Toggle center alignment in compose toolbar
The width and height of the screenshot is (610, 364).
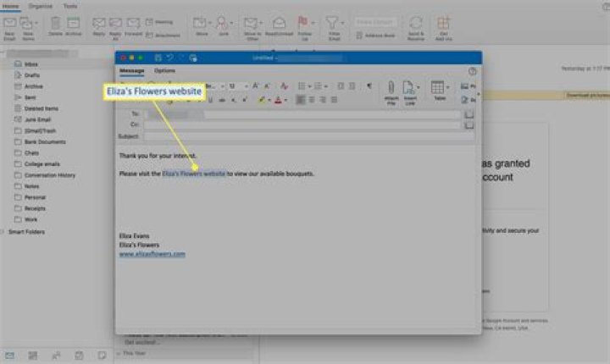312,100
